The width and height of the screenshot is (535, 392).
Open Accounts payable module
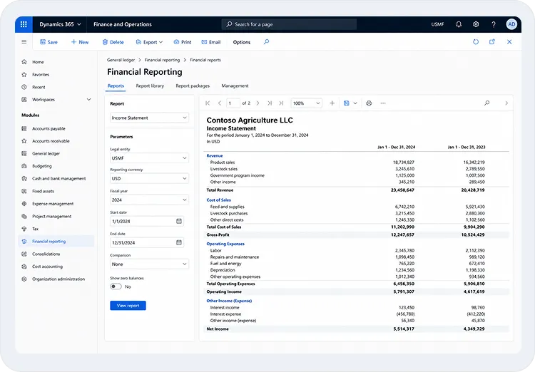coord(49,128)
